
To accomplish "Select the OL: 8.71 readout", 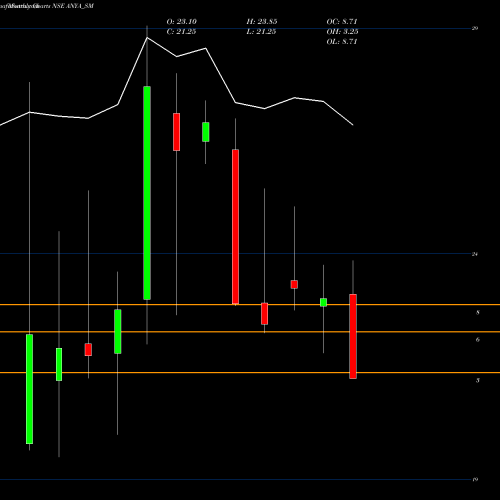I will [342, 42].
